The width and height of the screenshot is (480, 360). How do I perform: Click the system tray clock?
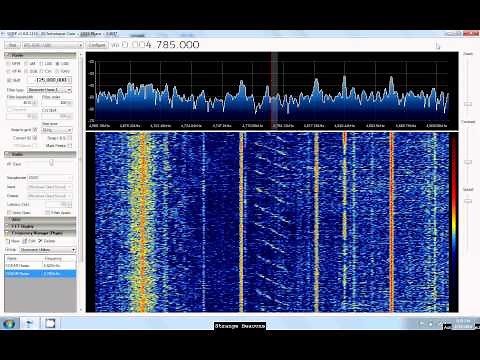463,324
